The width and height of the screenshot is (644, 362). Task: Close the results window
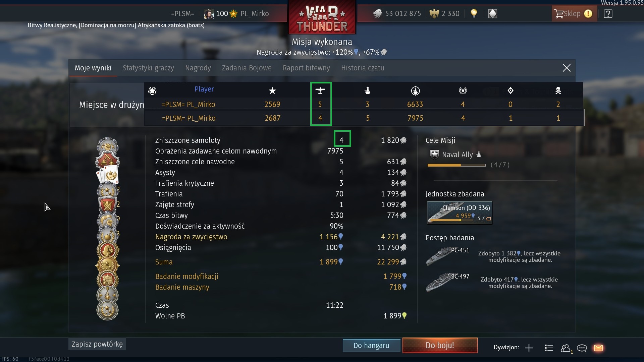coord(567,68)
